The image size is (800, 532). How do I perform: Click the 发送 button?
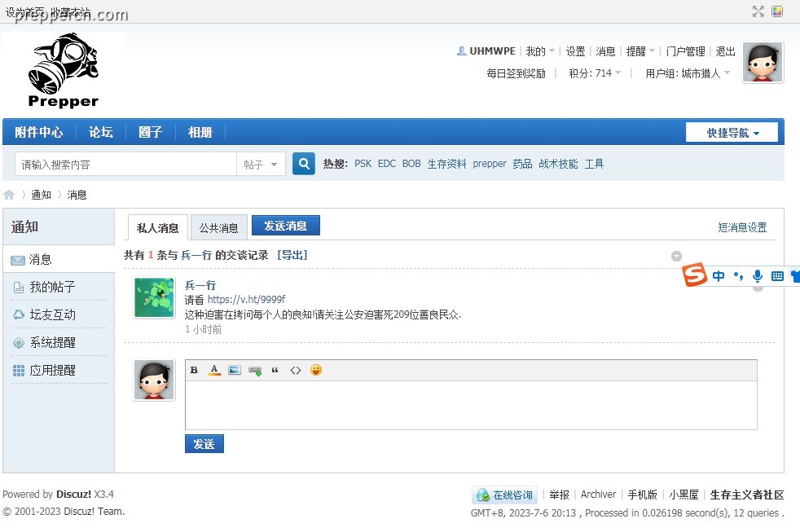[204, 444]
